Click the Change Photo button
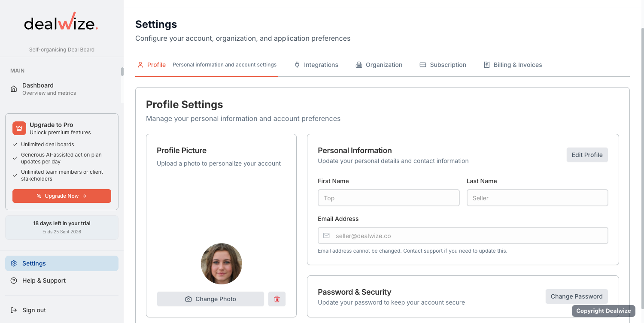644x323 pixels. 210,299
